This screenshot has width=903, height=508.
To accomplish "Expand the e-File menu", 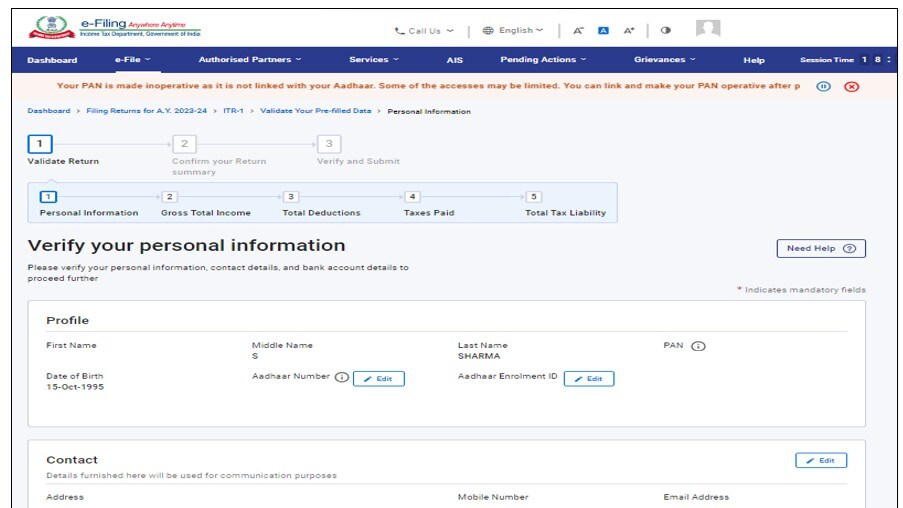I will [132, 60].
